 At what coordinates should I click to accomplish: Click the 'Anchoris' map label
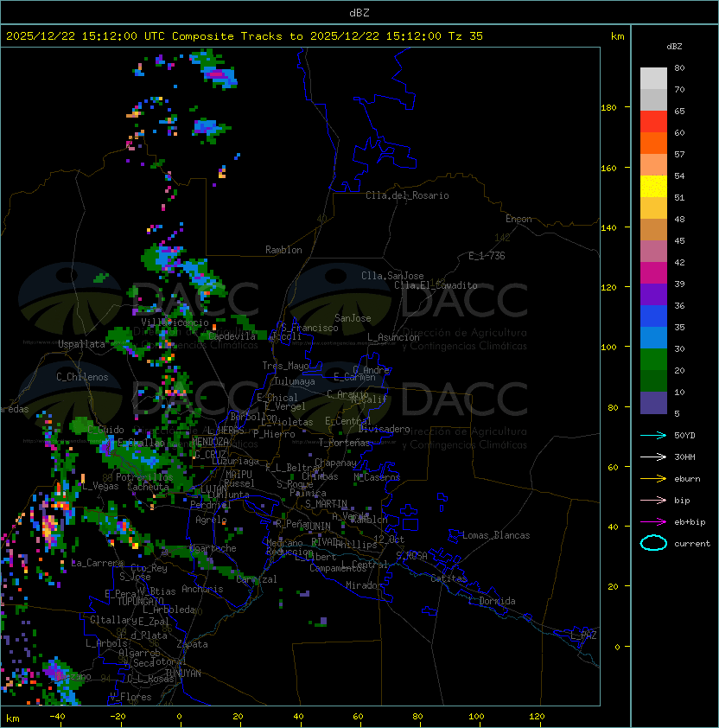202,589
